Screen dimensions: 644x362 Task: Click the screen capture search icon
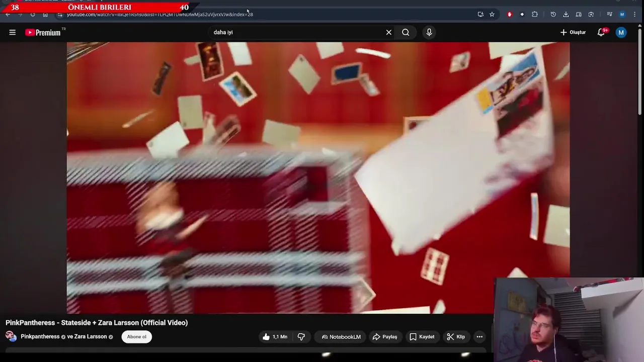pos(591,15)
